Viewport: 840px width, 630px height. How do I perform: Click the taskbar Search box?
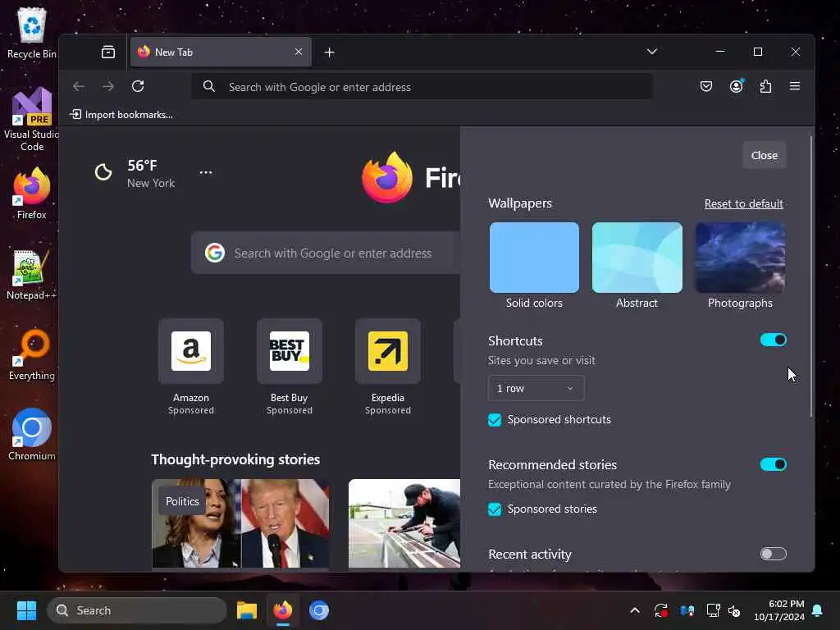[137, 610]
